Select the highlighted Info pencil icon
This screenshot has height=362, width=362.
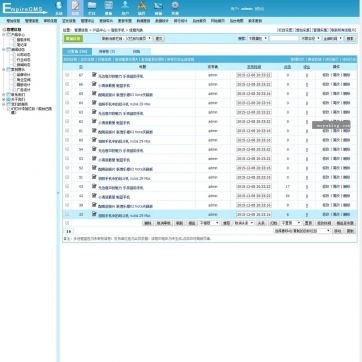click(75, 8)
